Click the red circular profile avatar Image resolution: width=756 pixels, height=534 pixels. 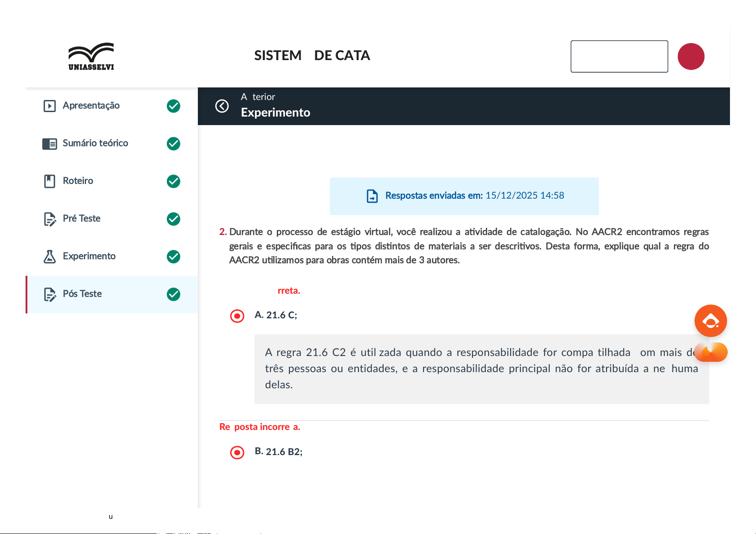pyautogui.click(x=690, y=56)
